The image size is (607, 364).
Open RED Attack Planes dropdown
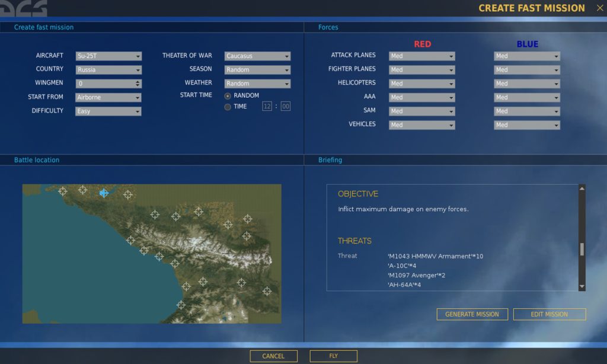(422, 56)
